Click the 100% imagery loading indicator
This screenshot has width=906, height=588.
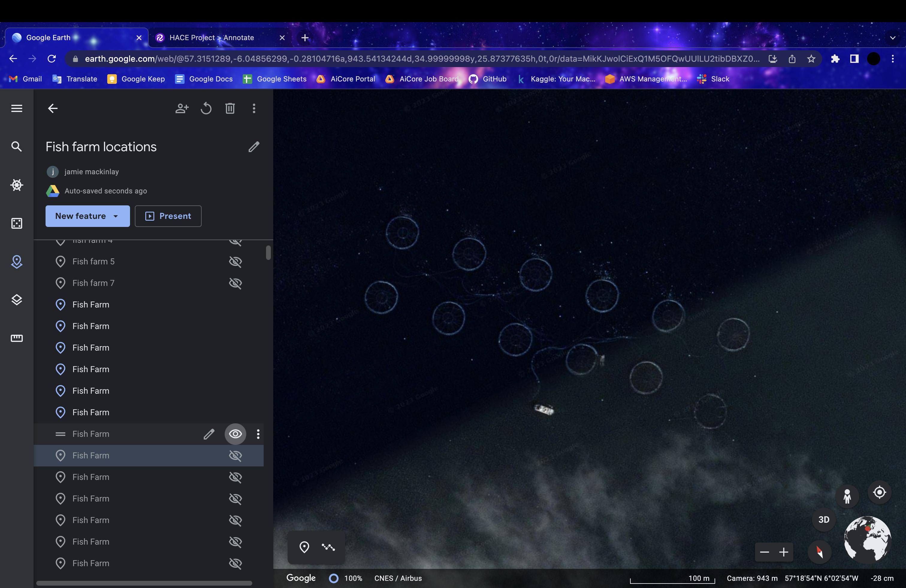346,578
